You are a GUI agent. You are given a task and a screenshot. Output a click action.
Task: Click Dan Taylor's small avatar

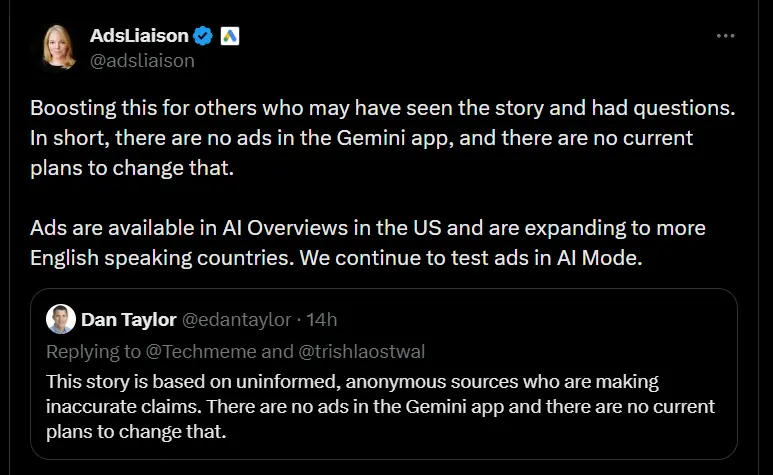[x=60, y=320]
